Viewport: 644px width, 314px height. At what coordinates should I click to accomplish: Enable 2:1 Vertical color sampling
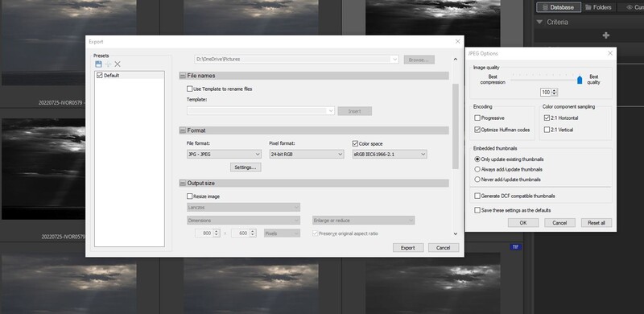[x=547, y=130]
